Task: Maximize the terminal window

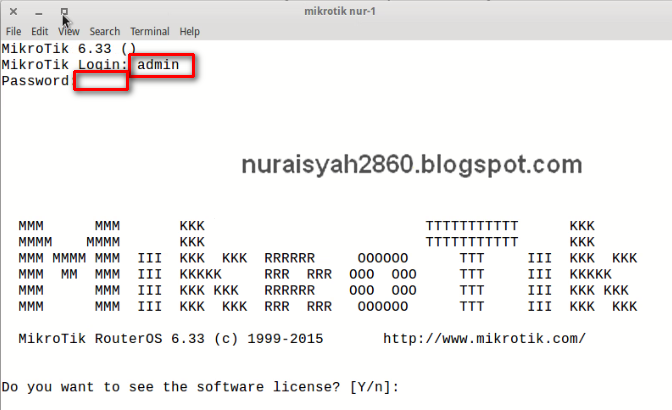Action: coord(64,12)
